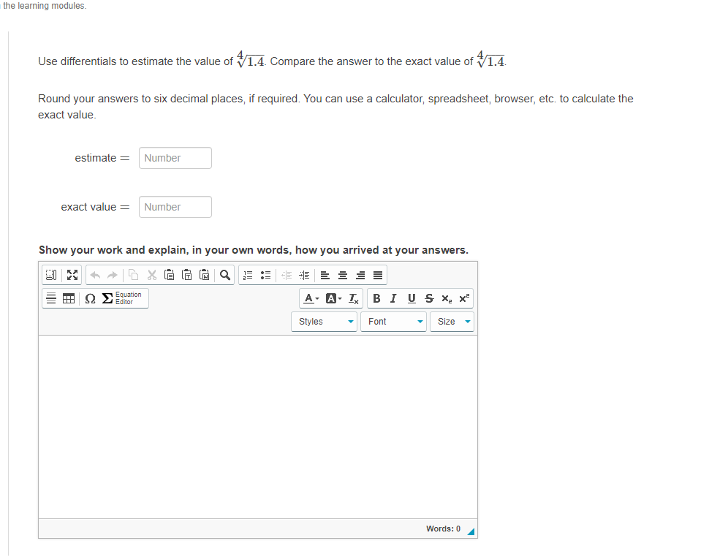The image size is (728, 560).
Task: Click the estimate number field
Action: [x=175, y=158]
